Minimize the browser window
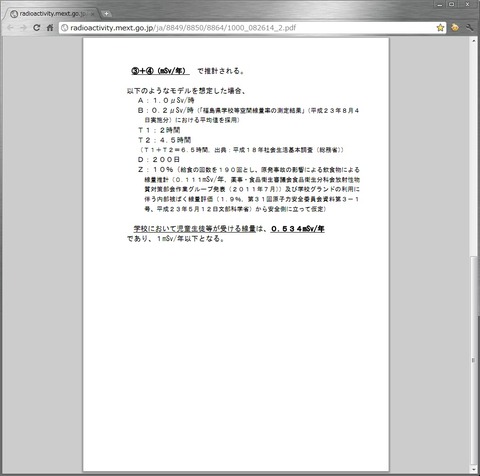This screenshot has width=480, height=476. (440, 4)
